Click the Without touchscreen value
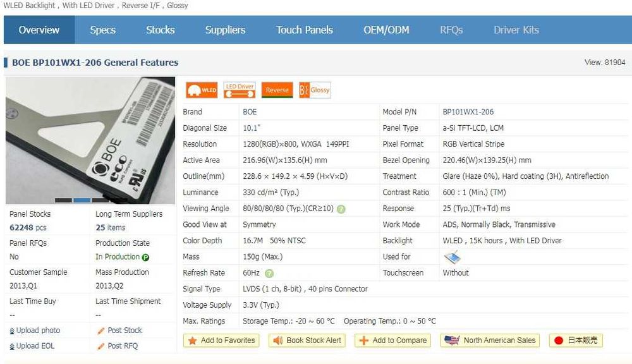This screenshot has width=632, height=364. coord(456,273)
